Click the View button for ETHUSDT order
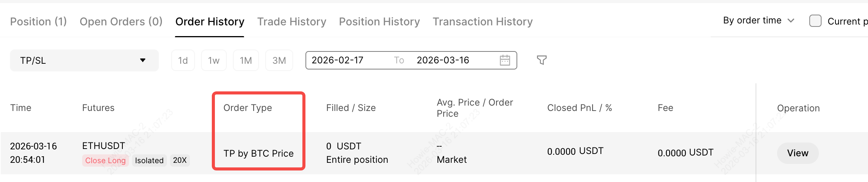This screenshot has height=182, width=868. tap(797, 153)
